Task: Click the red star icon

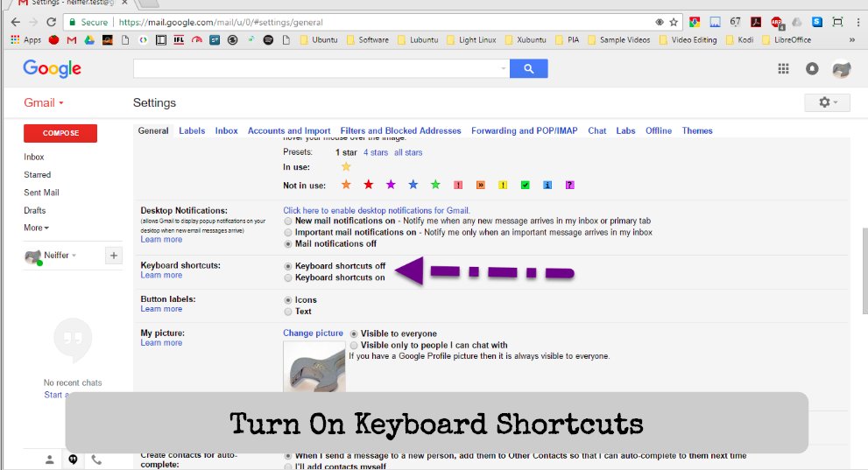Action: [368, 185]
